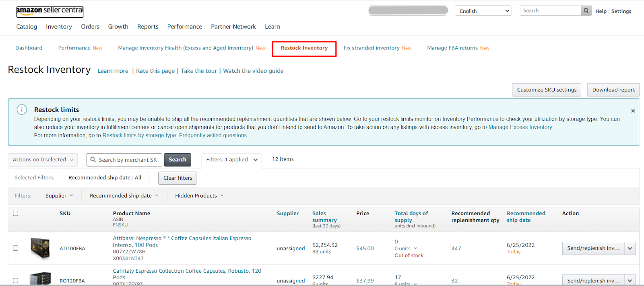
Task: Toggle the select-all header checkbox
Action: coord(16,213)
